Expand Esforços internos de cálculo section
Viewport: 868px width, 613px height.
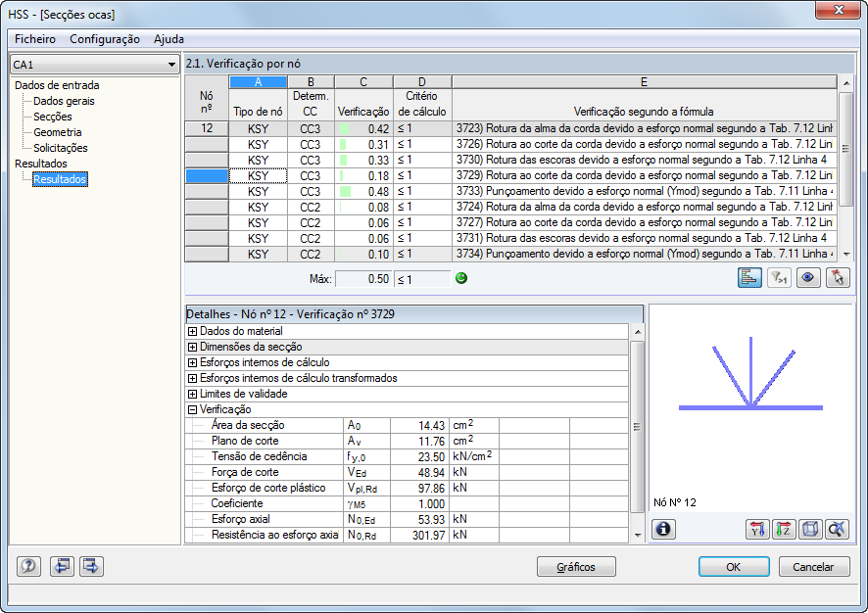click(192, 363)
